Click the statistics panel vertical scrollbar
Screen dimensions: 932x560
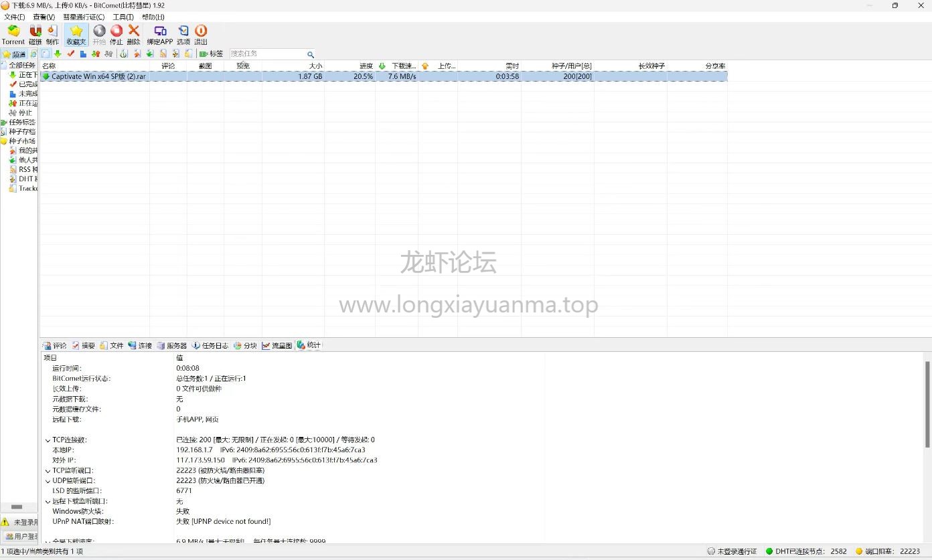[x=927, y=405]
